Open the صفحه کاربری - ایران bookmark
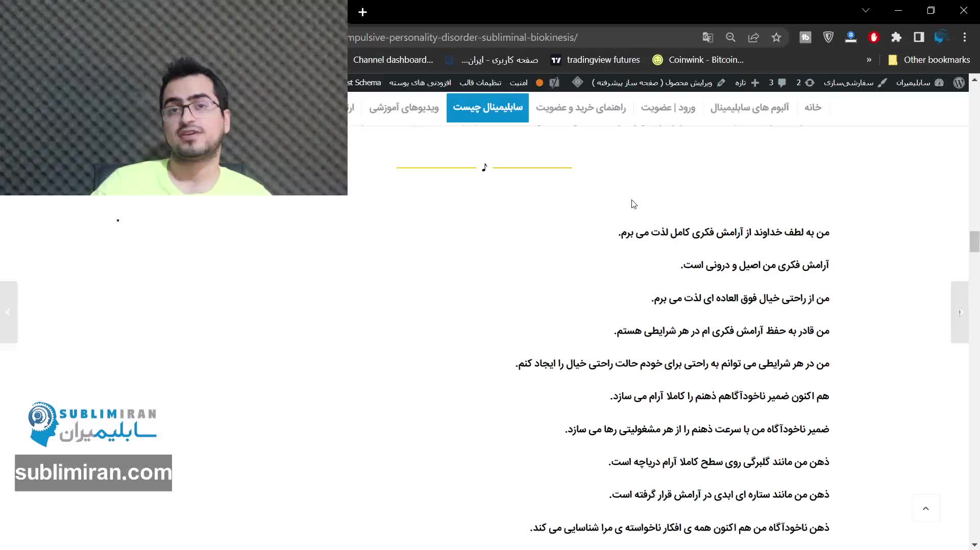 pyautogui.click(x=492, y=60)
